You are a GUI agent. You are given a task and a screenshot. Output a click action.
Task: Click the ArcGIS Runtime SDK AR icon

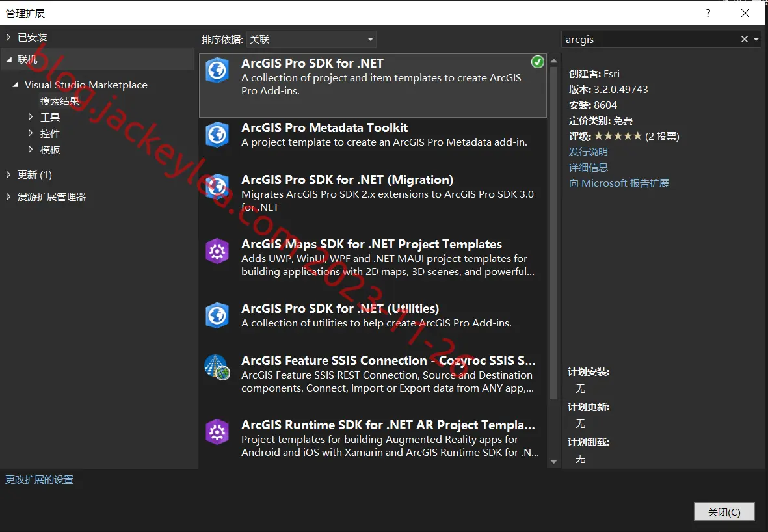(x=217, y=432)
